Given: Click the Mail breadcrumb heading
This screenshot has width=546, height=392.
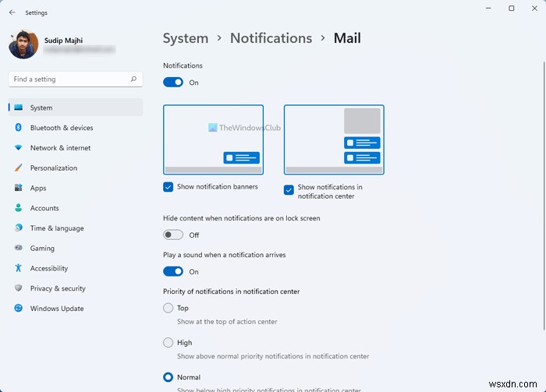Looking at the screenshot, I should click(347, 38).
